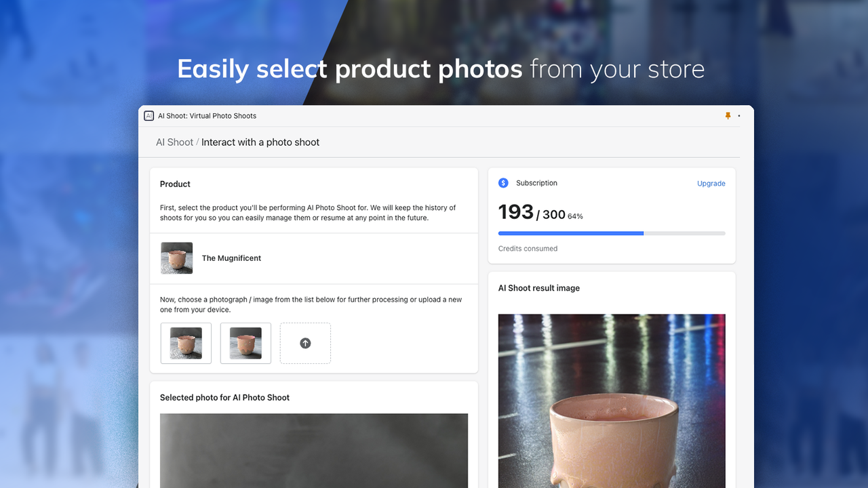The image size is (868, 488).
Task: Open the Upgrade link in the Subscription panel
Action: tap(711, 183)
